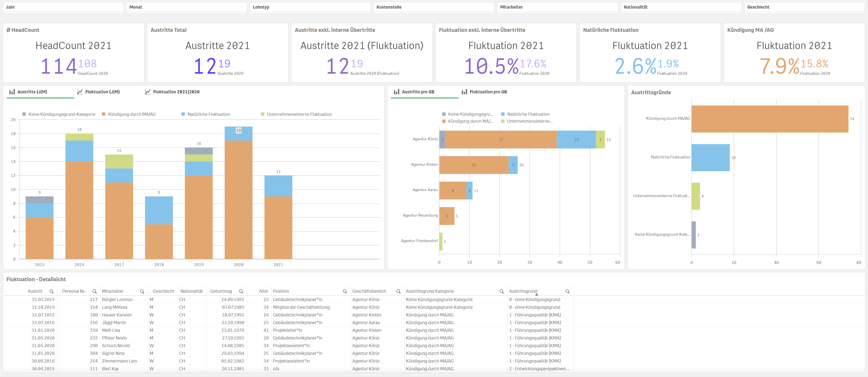
Task: Open search for Geburtstag column
Action: pyautogui.click(x=241, y=292)
